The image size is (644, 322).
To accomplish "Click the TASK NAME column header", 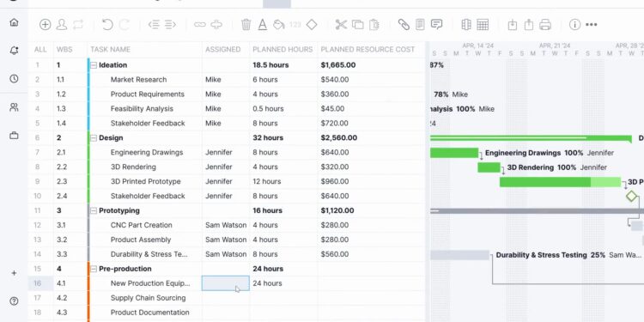I will point(110,49).
